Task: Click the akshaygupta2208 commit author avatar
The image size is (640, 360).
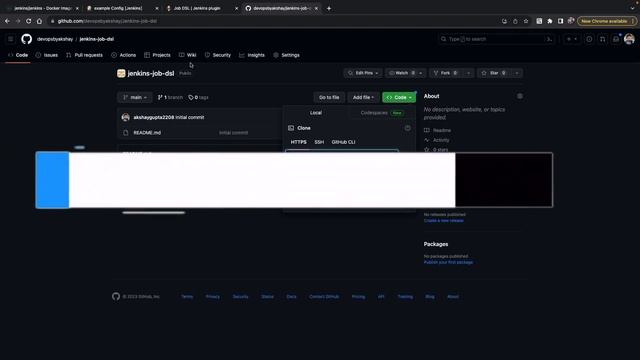Action: (x=126, y=118)
